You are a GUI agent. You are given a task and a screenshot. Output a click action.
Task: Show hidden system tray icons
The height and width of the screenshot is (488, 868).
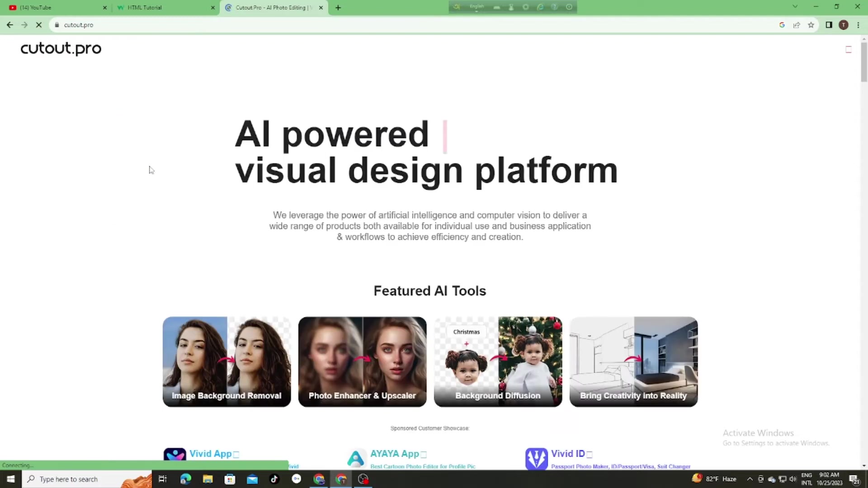pos(750,479)
